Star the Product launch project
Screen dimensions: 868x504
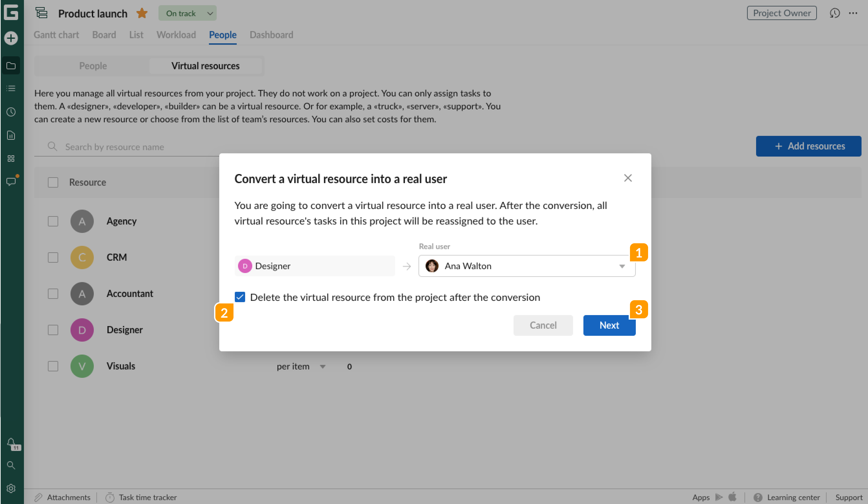click(x=141, y=13)
